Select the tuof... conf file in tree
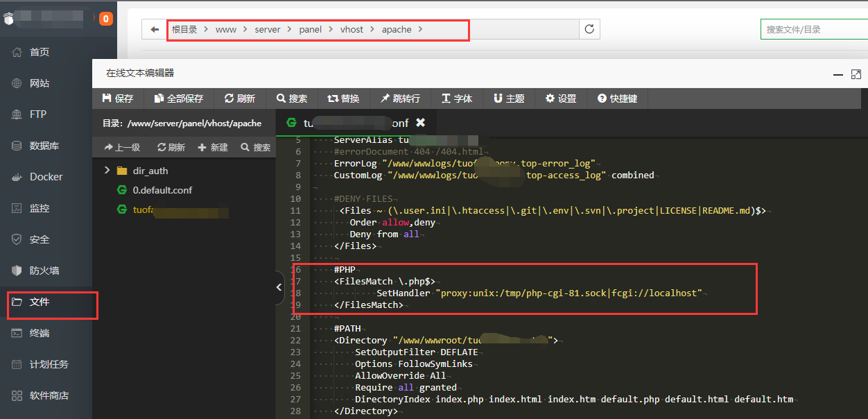This screenshot has width=868, height=419. (x=172, y=209)
